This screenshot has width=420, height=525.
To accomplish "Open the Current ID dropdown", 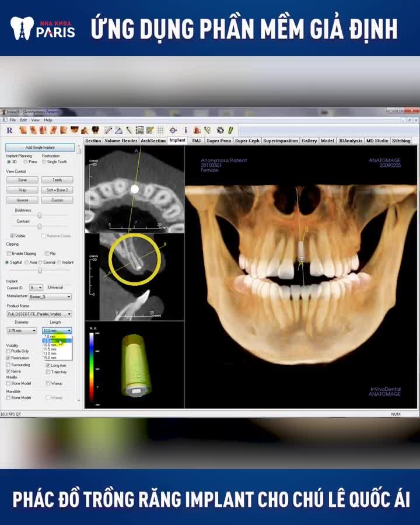I will (36, 288).
